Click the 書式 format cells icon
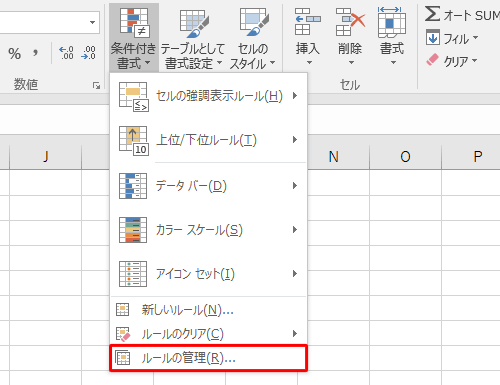 coord(392,22)
